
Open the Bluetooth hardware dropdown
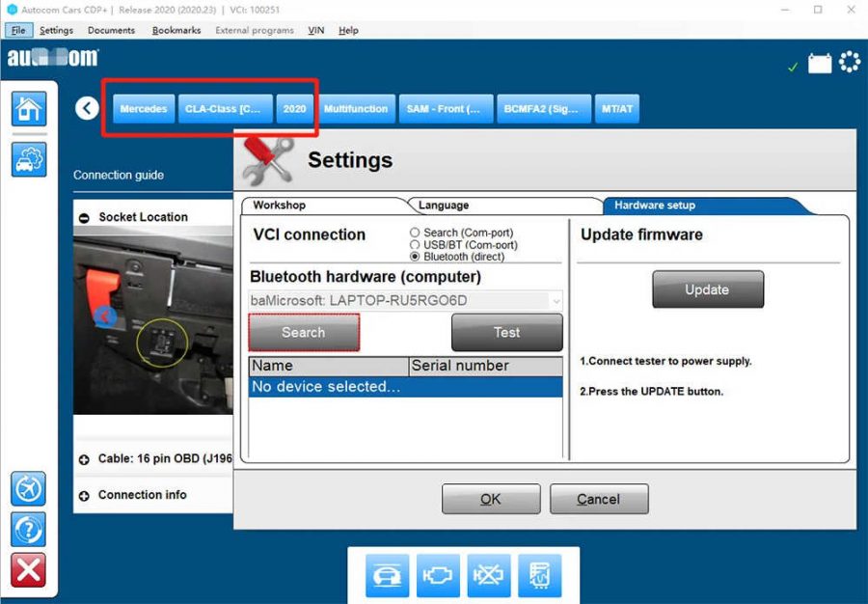point(556,301)
